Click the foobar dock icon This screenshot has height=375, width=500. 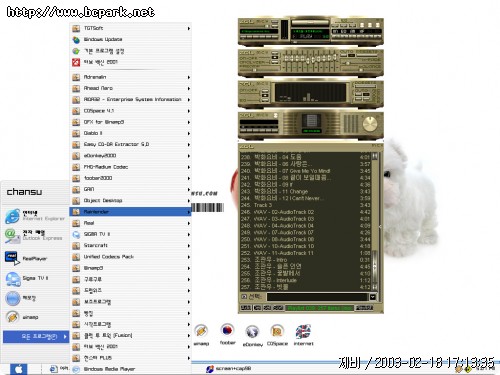(x=228, y=330)
